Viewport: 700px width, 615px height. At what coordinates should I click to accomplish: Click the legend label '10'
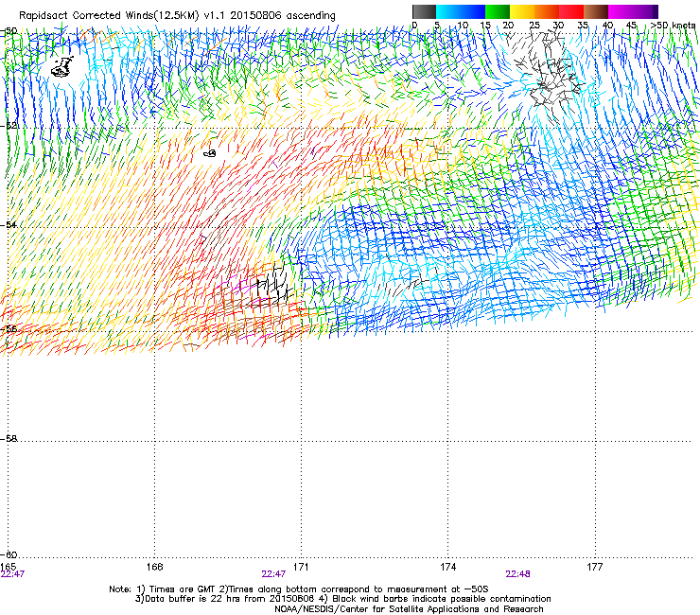(x=463, y=26)
